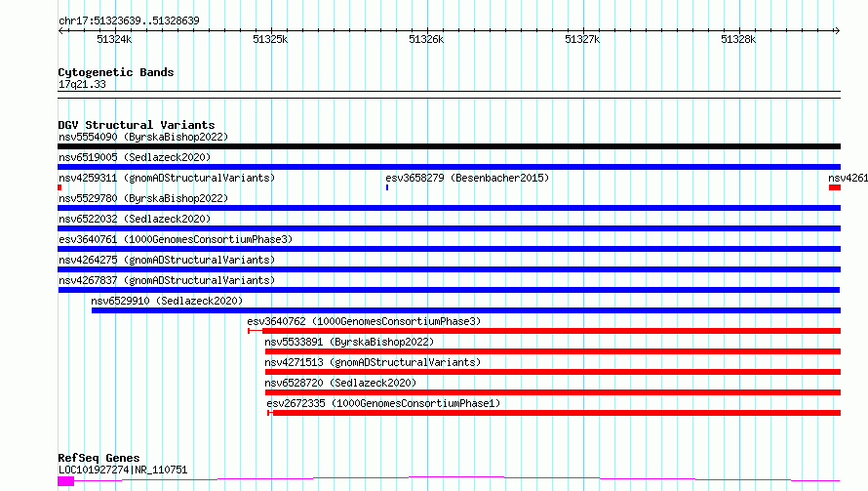Click the tiny blue esv3658279 marker
Image resolution: width=868 pixels, height=491 pixels.
[x=387, y=187]
